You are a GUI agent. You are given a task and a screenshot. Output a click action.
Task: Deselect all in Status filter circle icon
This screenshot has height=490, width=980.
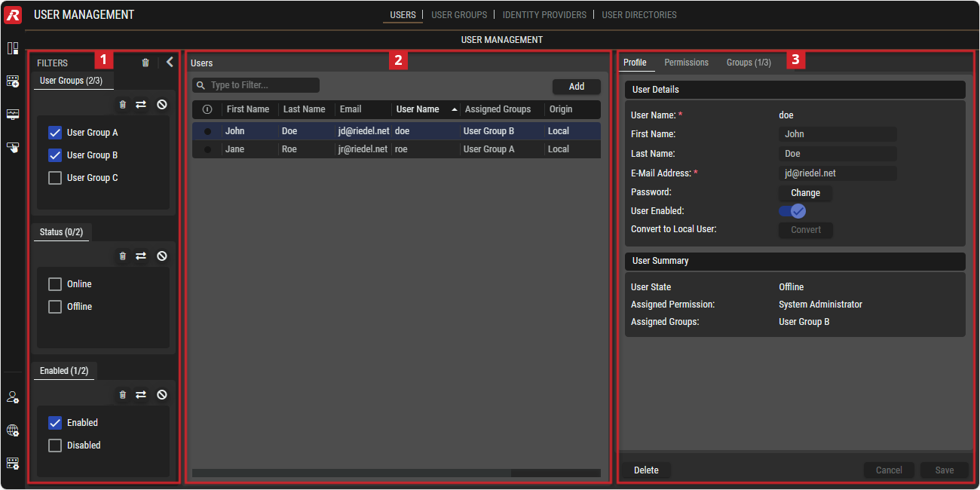coord(162,256)
